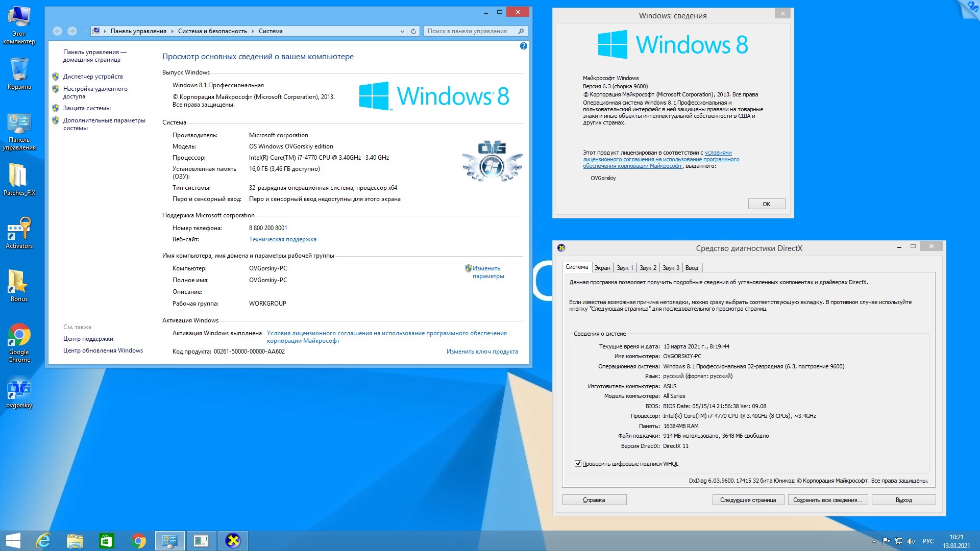Viewport: 980px width, 551px height.
Task: Toggle the WHQL digital signatures checkbox
Action: [578, 464]
